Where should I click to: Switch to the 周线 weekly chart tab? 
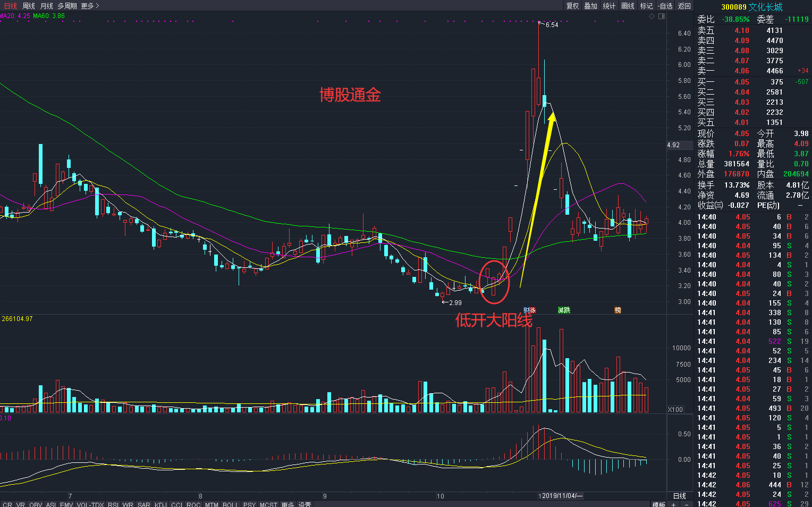point(29,6)
